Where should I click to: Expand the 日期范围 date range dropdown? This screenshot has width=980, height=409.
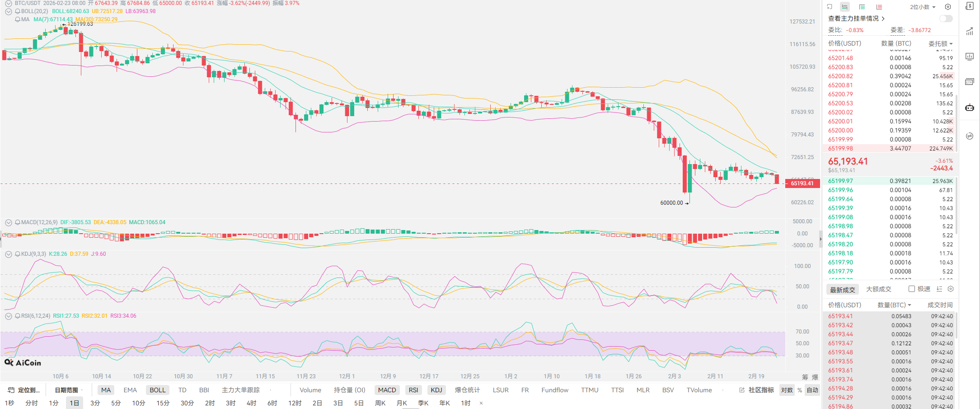click(69, 390)
